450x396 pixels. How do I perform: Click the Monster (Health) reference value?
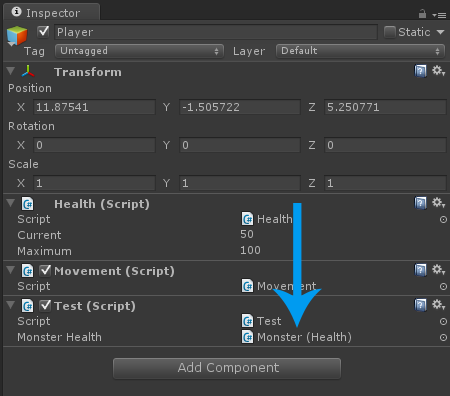click(296, 337)
